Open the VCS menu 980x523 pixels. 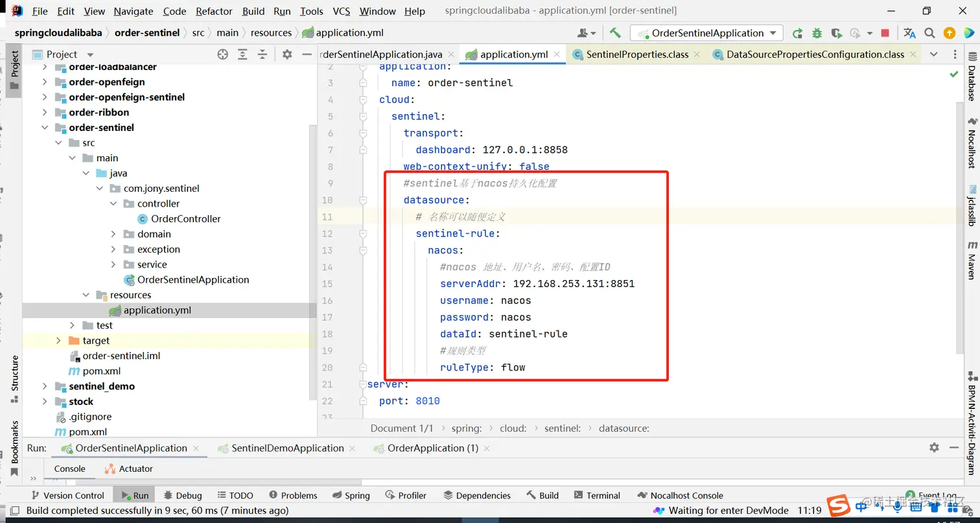click(342, 11)
